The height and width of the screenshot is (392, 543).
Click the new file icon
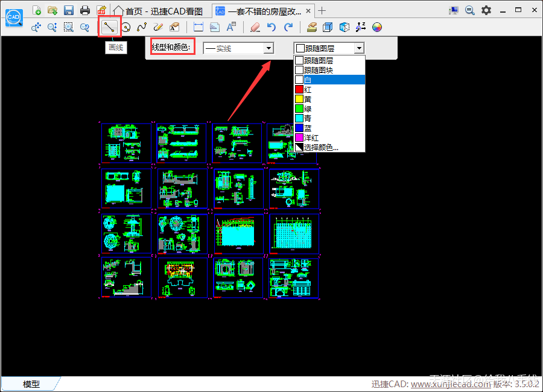pos(36,10)
